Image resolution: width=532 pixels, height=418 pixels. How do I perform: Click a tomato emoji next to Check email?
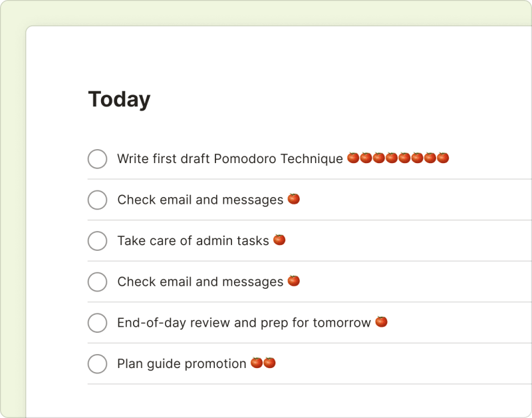(x=293, y=198)
